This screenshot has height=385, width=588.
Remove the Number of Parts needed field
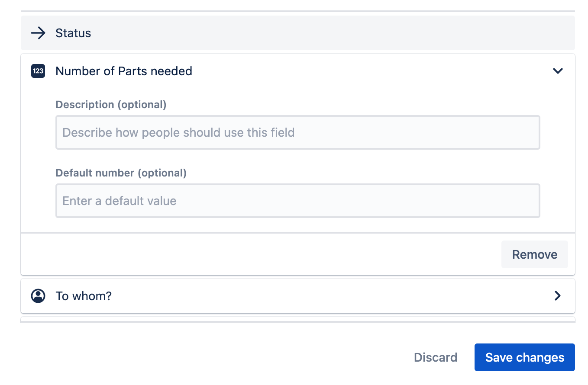[x=535, y=254]
